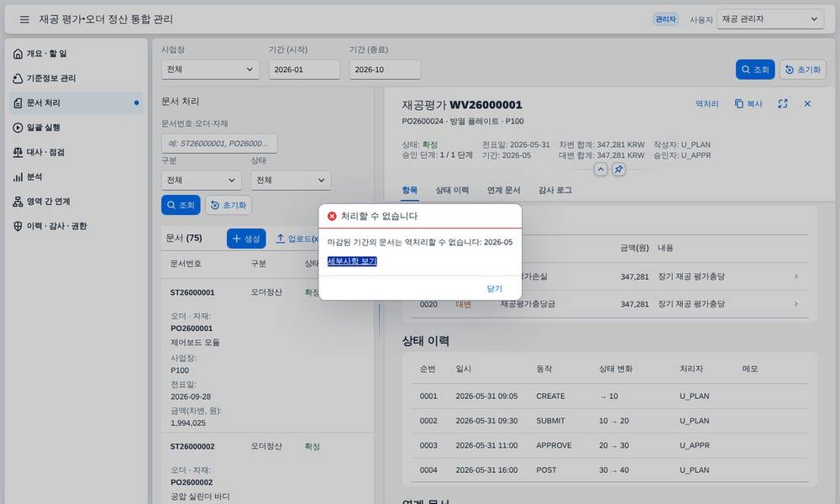Select history row 0004 POST
This screenshot has width=840, height=504.
610,470
